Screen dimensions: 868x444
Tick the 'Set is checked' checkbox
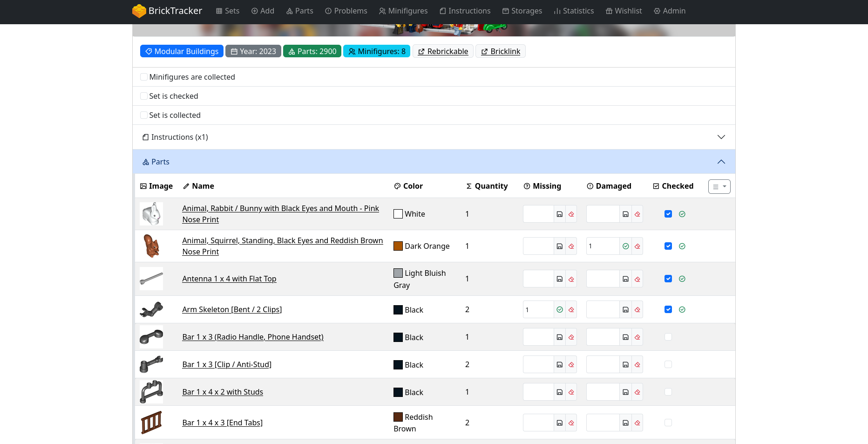click(x=144, y=96)
